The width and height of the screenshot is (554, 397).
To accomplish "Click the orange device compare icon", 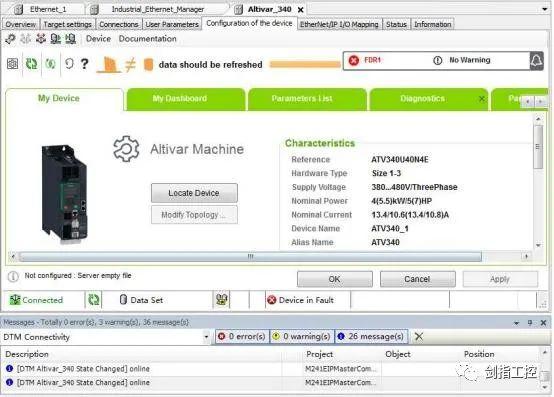I will point(109,64).
